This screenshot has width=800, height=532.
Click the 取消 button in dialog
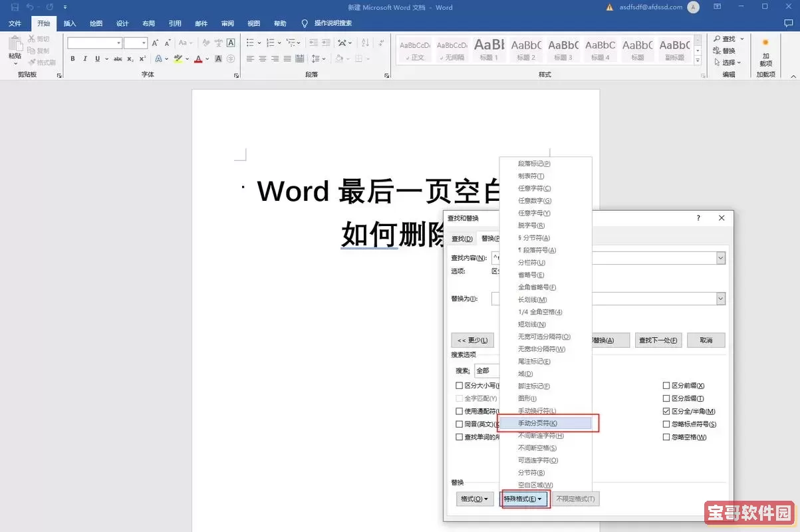(706, 340)
